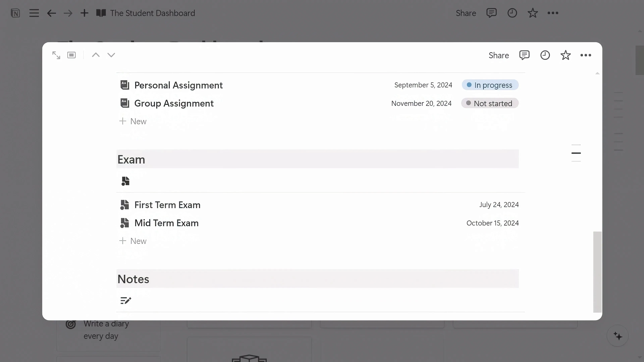
Task: Click the Mid Term Exam date October 15, 2024
Action: pos(493,223)
